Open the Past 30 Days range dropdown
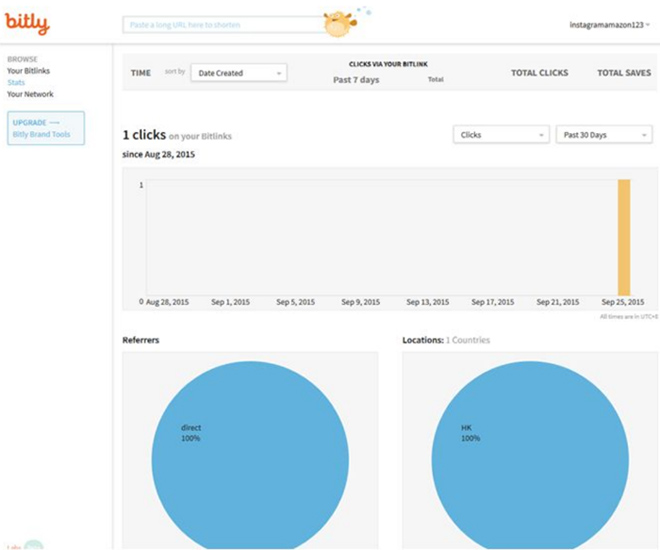The width and height of the screenshot is (660, 550). pos(604,135)
